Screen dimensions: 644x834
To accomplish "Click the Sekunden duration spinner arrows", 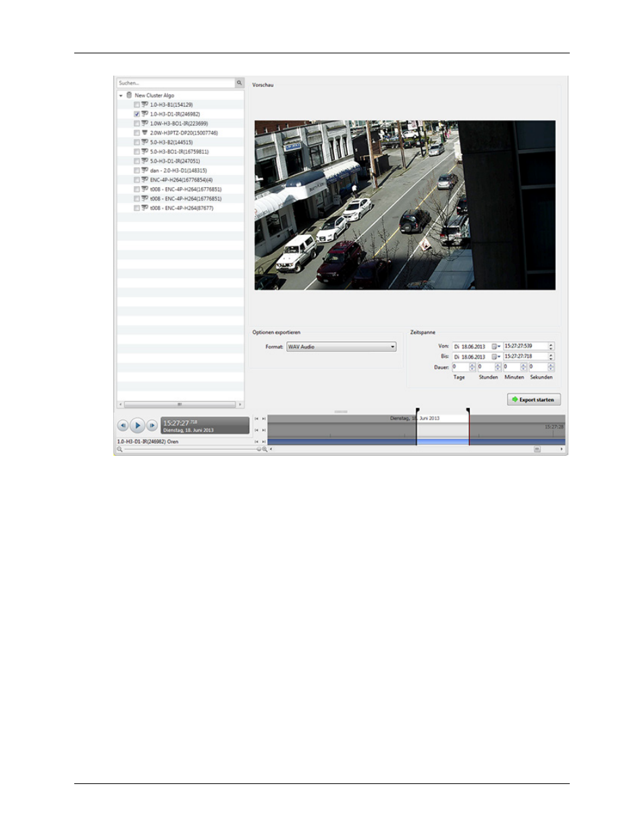I will (551, 367).
